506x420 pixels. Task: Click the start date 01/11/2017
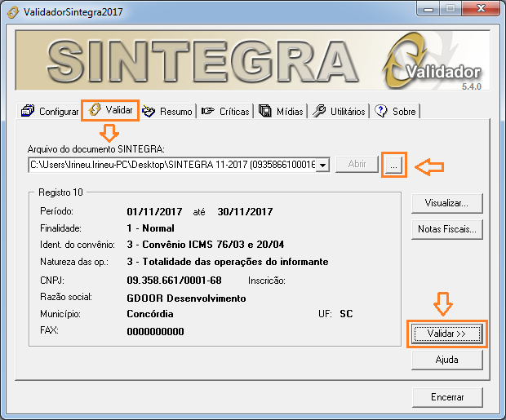coord(154,212)
